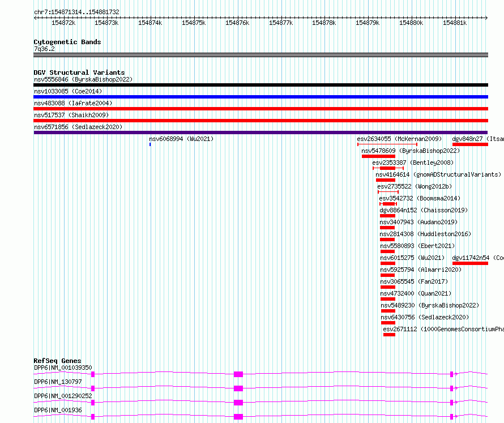Click middle exon block of DPP6|NM_130797
This screenshot has width=504, height=423.
coord(238,388)
